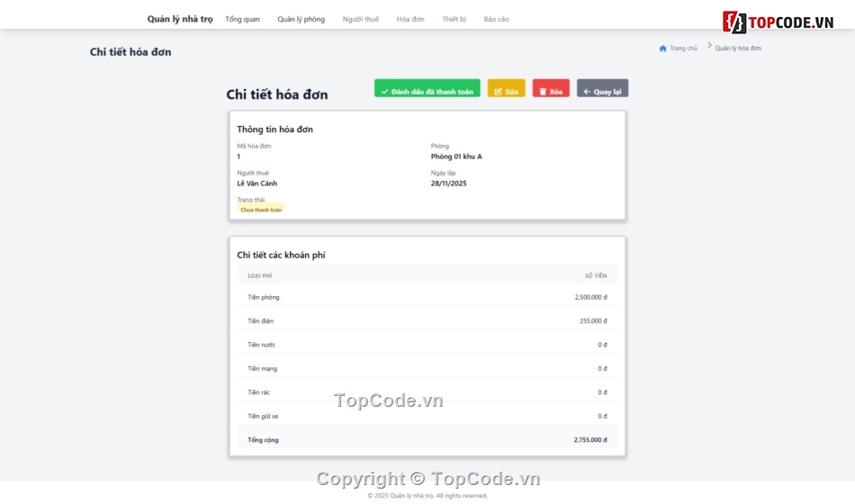855x504 pixels.
Task: Click the Quản lý nhà trọ brand link
Action: point(180,19)
